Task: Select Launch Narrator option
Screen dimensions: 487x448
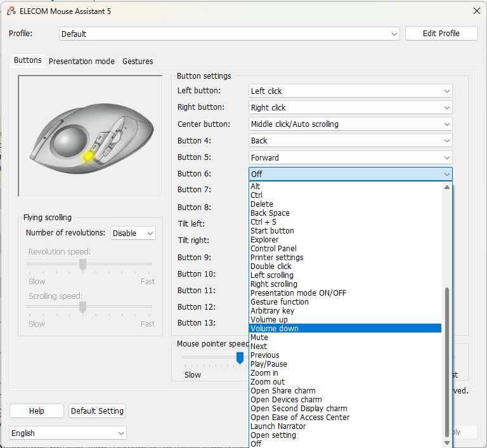Action: click(346, 426)
